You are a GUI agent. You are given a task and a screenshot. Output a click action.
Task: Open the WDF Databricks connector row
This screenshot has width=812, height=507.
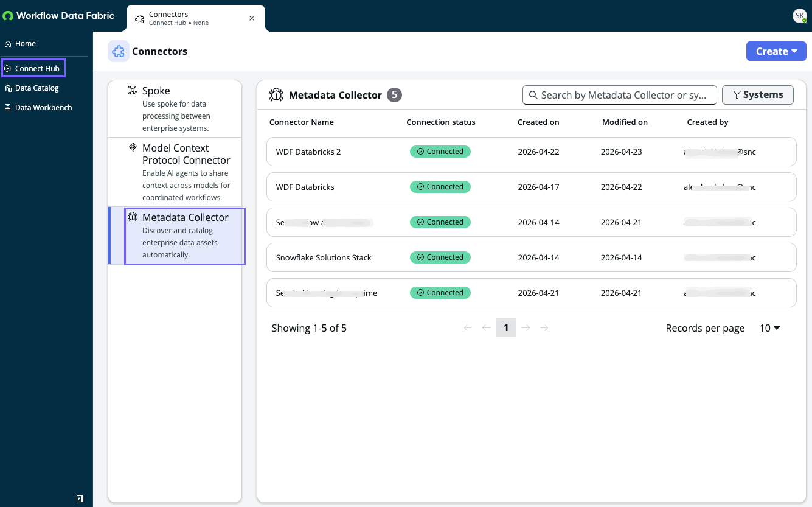pos(531,187)
